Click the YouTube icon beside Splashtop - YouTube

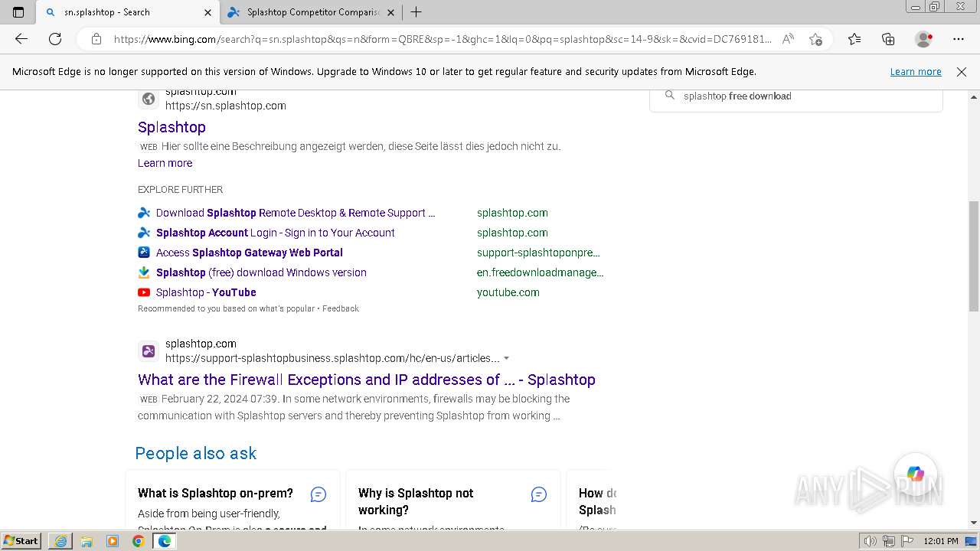tap(144, 292)
